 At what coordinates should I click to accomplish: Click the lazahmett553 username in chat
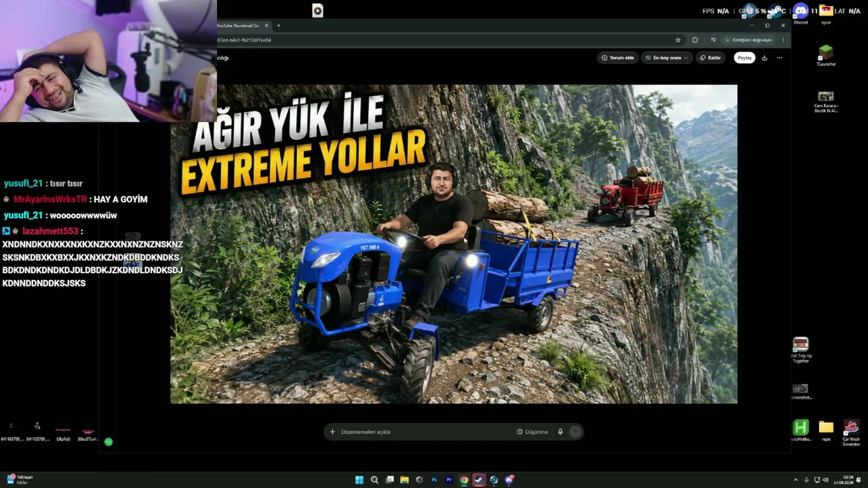[x=50, y=231]
